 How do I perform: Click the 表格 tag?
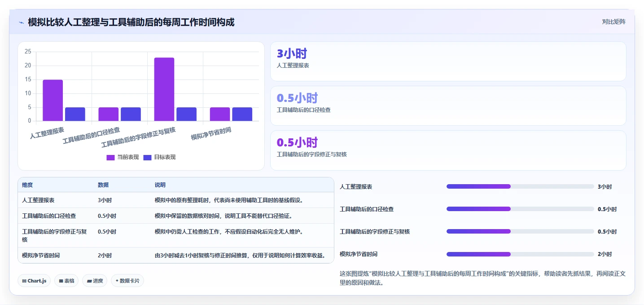coord(66,281)
